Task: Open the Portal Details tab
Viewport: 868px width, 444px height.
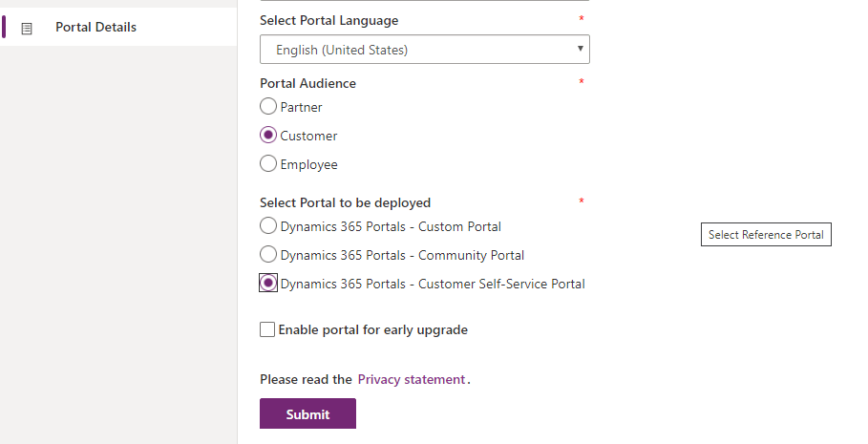Action: [95, 27]
